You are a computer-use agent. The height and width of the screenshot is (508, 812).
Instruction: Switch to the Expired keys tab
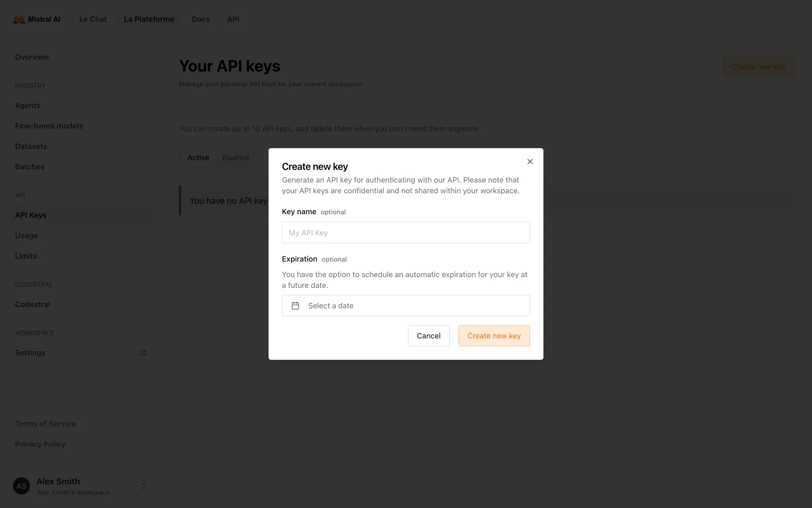tap(236, 158)
